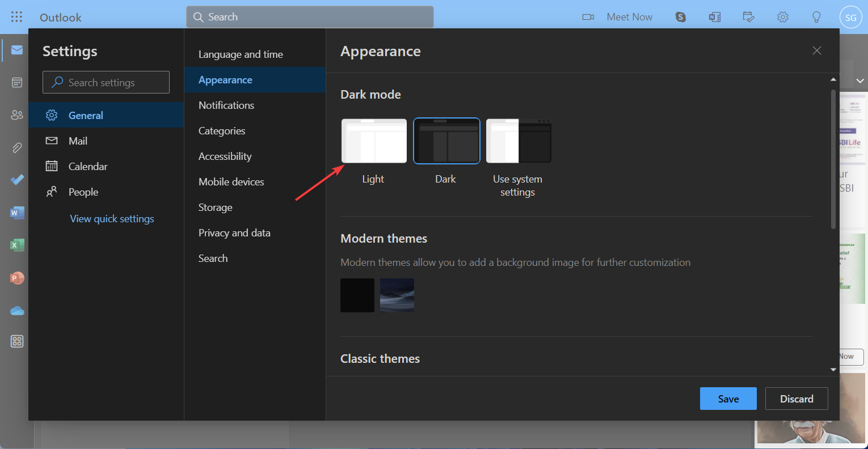Select Calendar settings category

106,166
